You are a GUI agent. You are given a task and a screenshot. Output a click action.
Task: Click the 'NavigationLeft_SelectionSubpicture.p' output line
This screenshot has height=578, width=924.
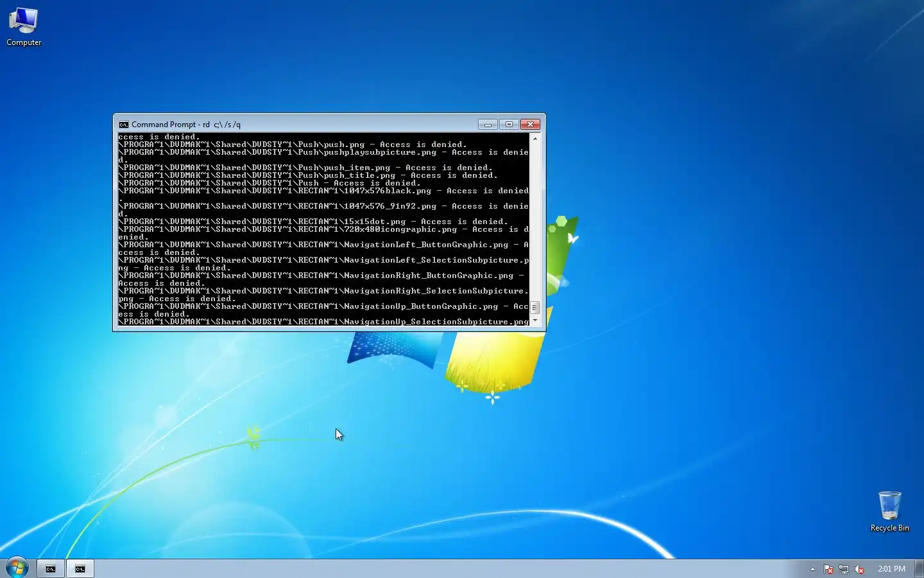point(323,260)
